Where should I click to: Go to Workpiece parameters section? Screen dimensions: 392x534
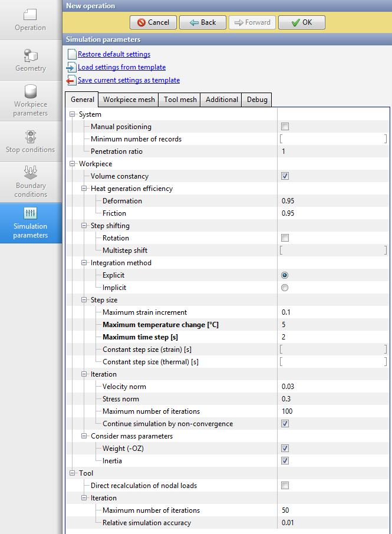(x=30, y=100)
